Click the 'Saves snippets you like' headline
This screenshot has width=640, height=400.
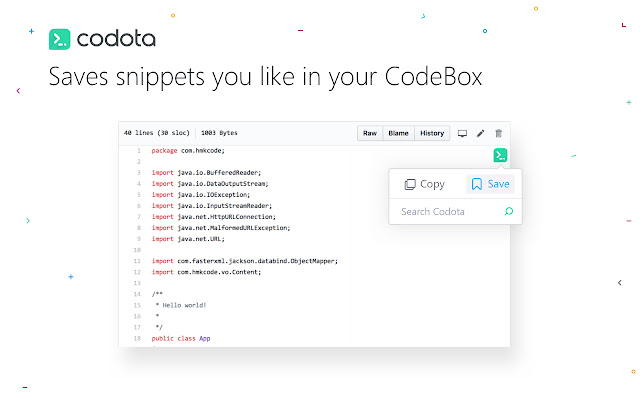(265, 77)
